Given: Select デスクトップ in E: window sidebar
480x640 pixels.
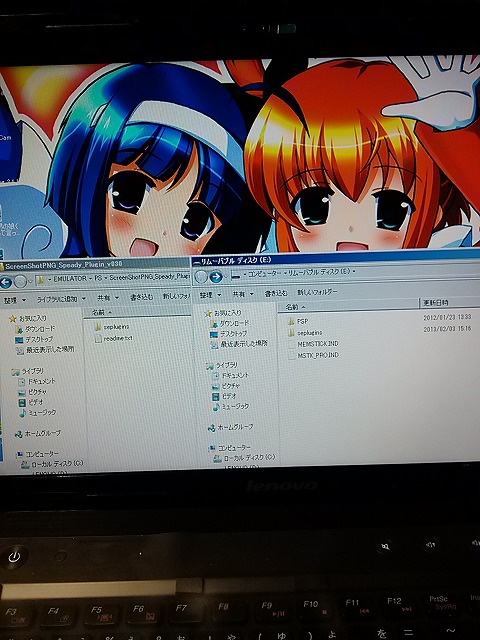Looking at the screenshot, I should click(233, 334).
